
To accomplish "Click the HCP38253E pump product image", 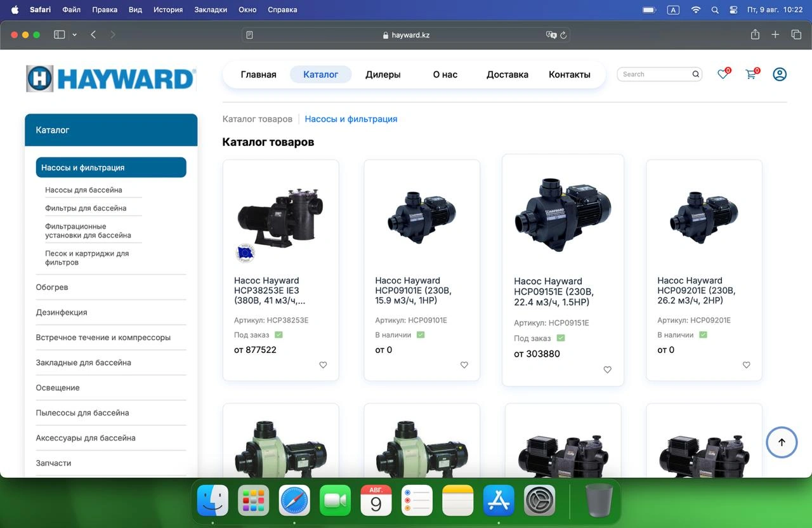I will [280, 219].
